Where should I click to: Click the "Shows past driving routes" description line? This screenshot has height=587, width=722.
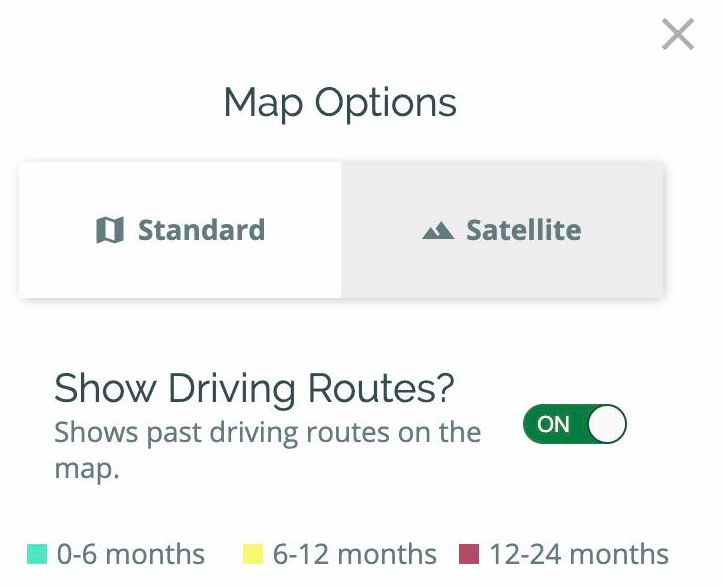(267, 433)
